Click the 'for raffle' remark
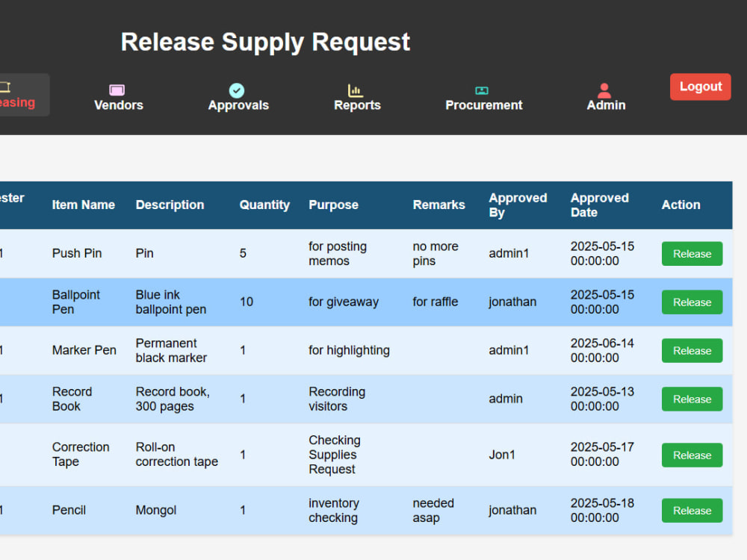The width and height of the screenshot is (747, 560). [435, 302]
